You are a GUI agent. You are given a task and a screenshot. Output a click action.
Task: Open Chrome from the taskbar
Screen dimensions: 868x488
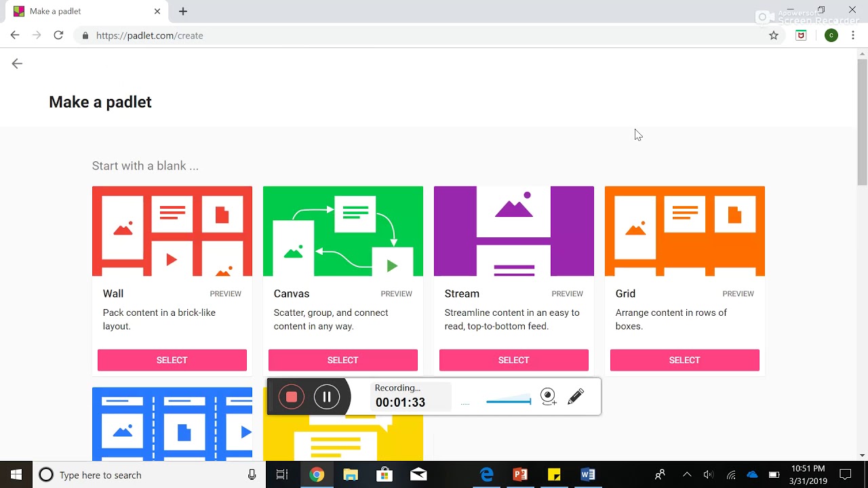(x=317, y=474)
